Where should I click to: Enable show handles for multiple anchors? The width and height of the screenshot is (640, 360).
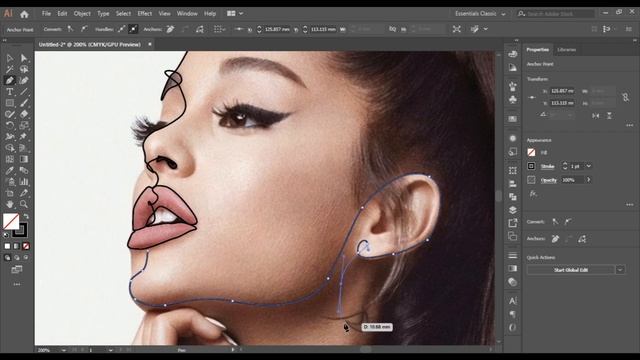tap(122, 29)
